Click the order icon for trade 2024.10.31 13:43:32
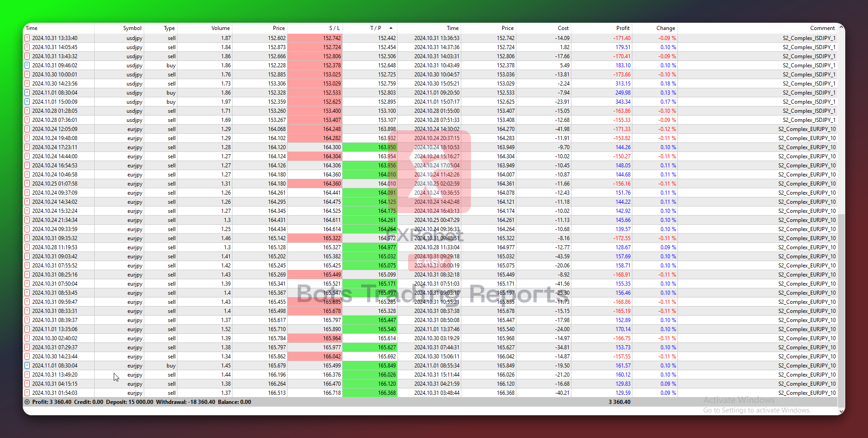The image size is (868, 438). pyautogui.click(x=27, y=56)
